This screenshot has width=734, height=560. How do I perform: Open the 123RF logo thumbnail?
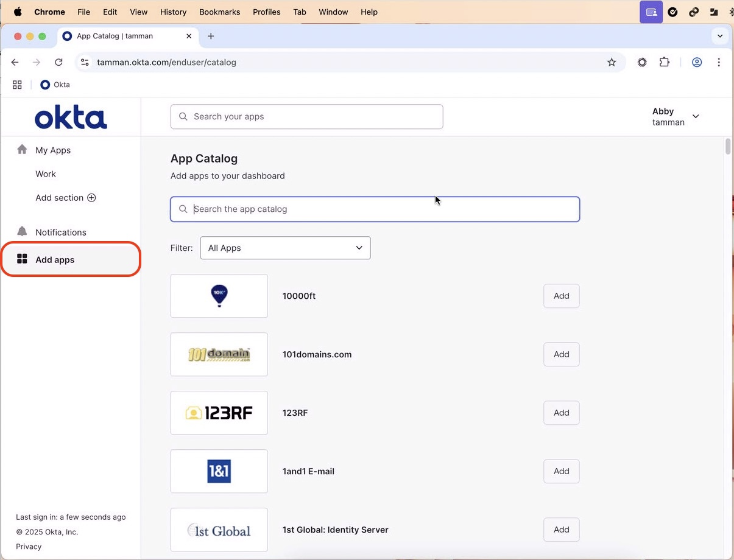pos(219,413)
